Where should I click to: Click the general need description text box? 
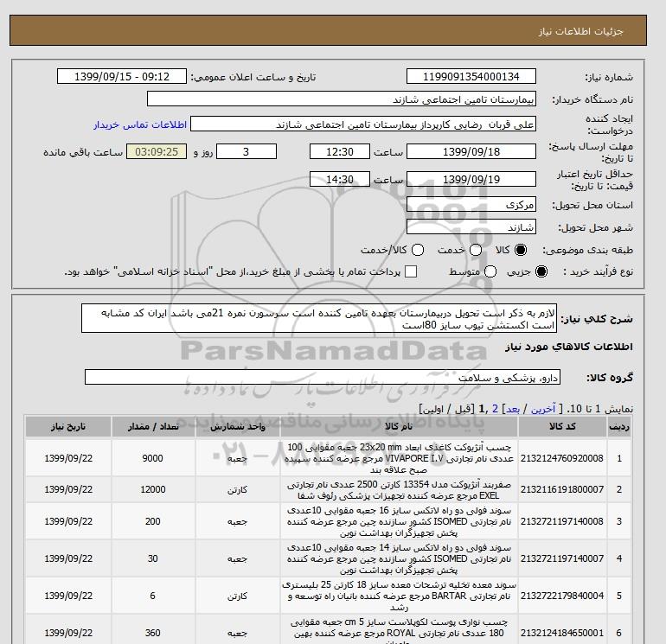pyautogui.click(x=319, y=318)
